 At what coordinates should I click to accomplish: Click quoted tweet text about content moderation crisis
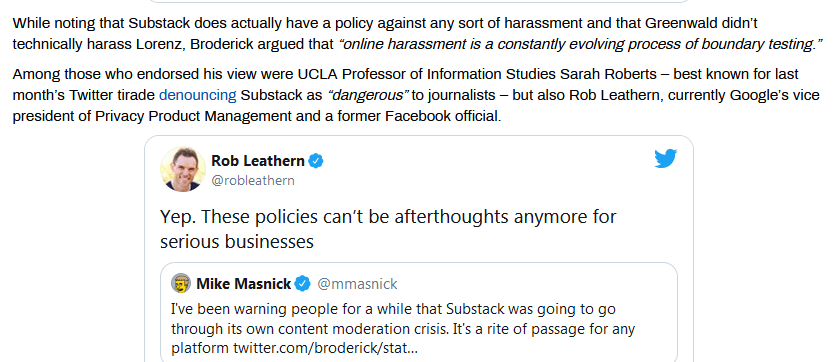(403, 329)
